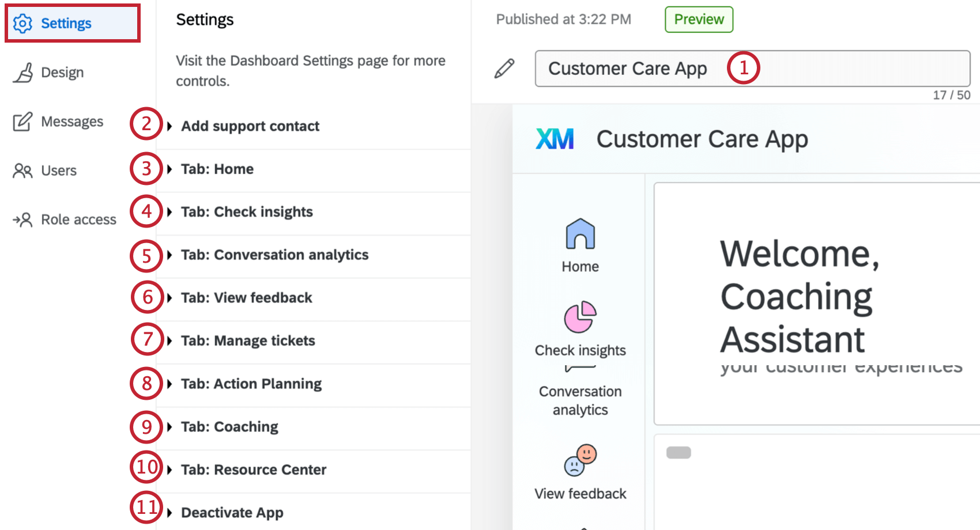The image size is (980, 530).
Task: Click Conversation analytics in the app navigation
Action: (x=580, y=400)
